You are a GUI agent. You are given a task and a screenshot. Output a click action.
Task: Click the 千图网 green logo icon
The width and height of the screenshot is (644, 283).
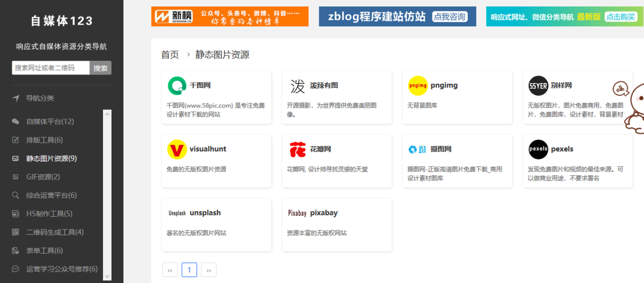(x=177, y=85)
